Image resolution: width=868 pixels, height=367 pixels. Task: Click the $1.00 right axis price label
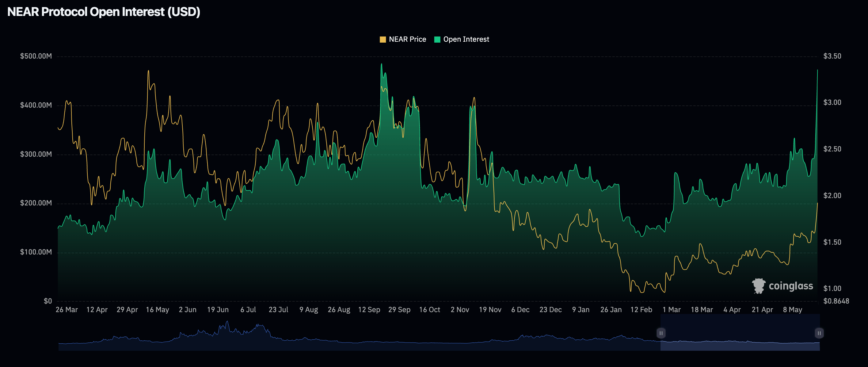click(832, 289)
